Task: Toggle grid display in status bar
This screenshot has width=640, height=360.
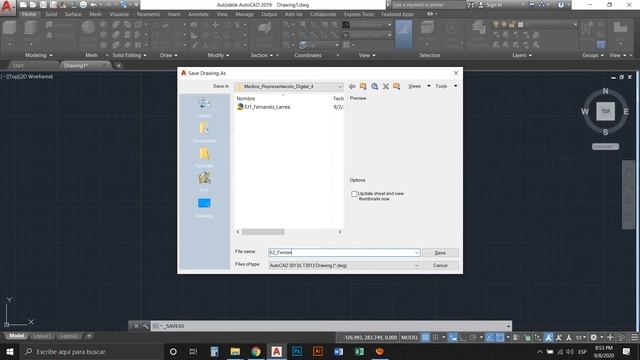Action: [425, 338]
